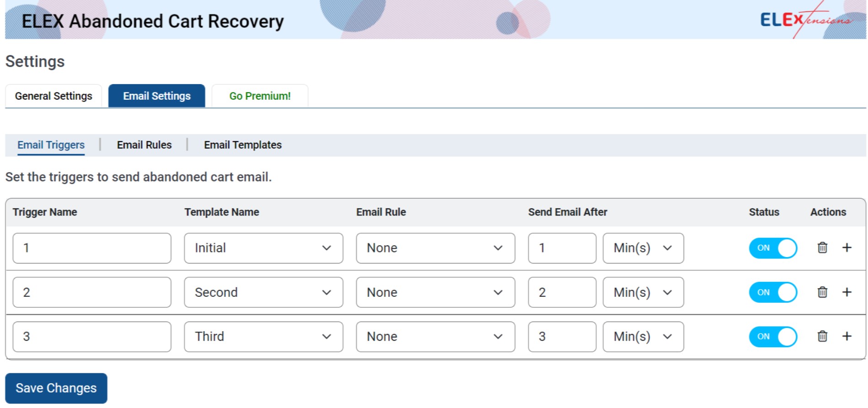
Task: Add new trigger via plus in row 3
Action: 847,336
